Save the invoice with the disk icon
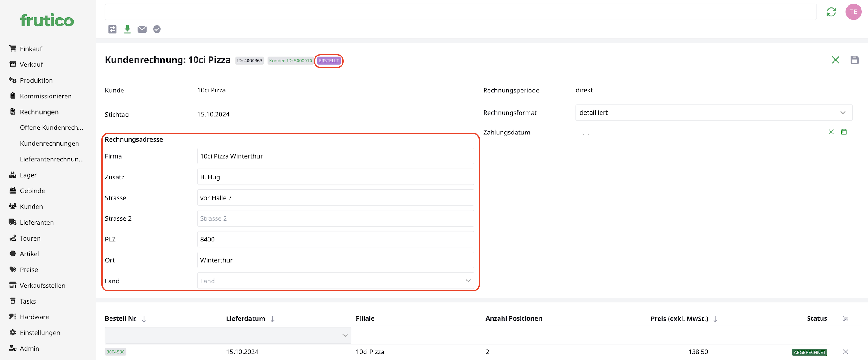 (x=854, y=60)
